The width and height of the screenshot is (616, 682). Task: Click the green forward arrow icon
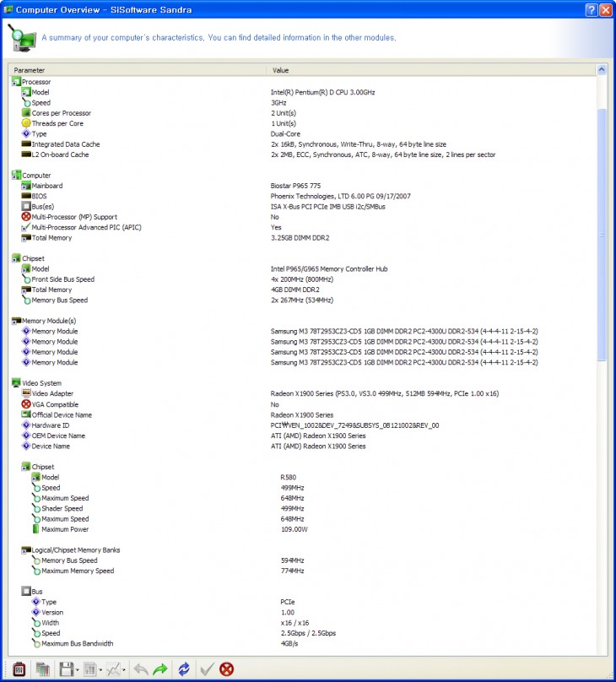coord(160,669)
